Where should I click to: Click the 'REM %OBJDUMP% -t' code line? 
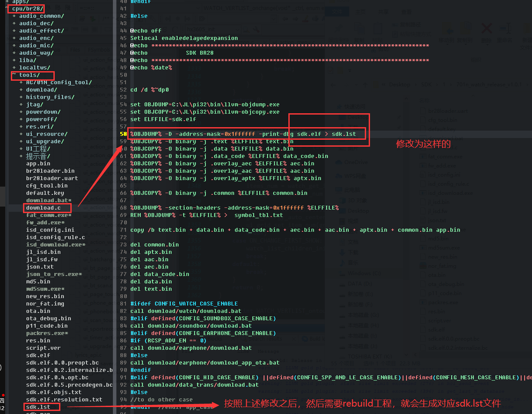click(207, 215)
